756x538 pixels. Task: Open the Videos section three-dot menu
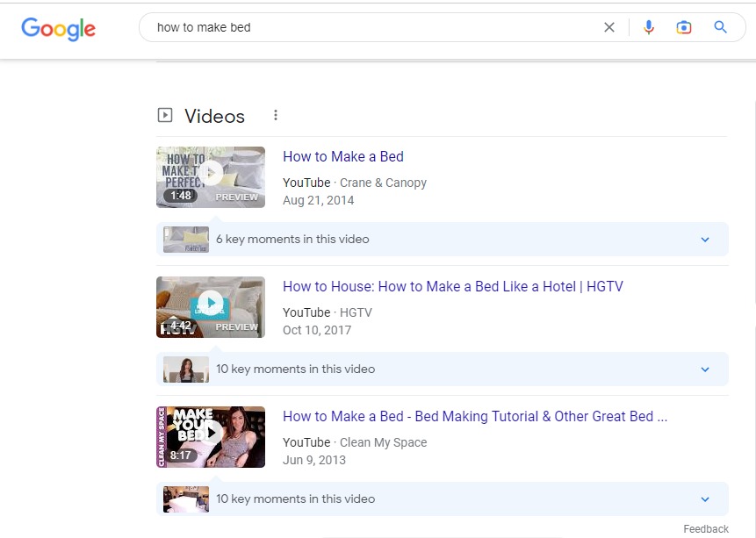(x=276, y=116)
